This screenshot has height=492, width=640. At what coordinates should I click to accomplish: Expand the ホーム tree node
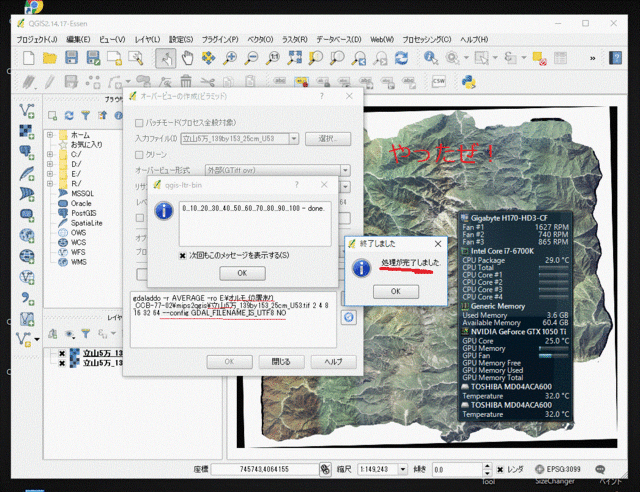[50, 135]
